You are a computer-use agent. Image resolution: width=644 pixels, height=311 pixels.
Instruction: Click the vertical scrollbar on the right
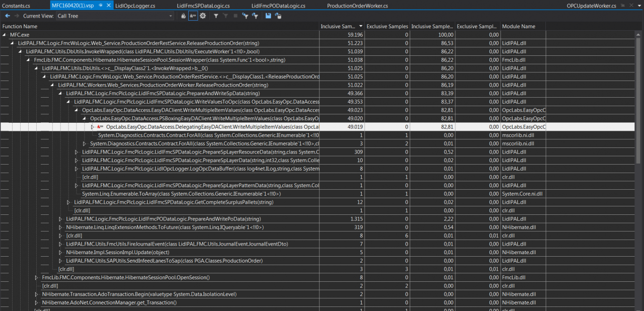coord(639,101)
